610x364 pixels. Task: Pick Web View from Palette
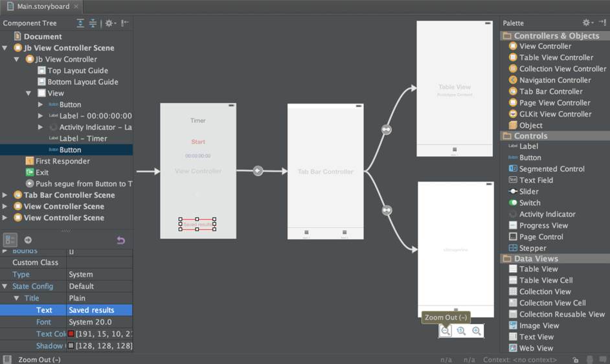[x=531, y=348]
